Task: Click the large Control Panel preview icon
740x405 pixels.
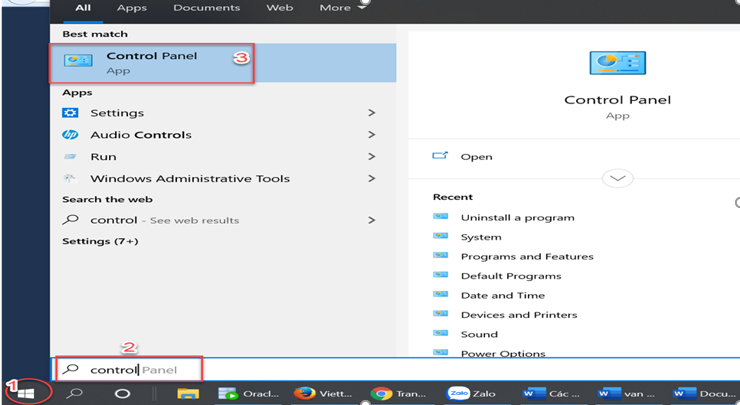Action: [617, 63]
